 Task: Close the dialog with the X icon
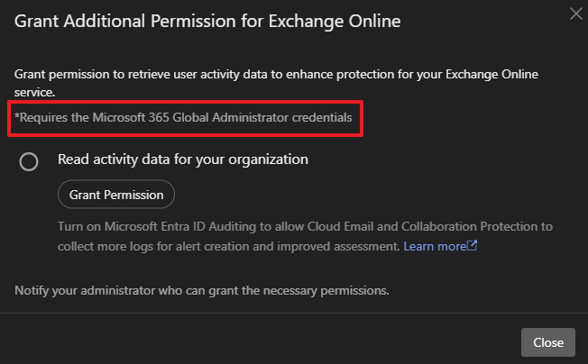(575, 13)
